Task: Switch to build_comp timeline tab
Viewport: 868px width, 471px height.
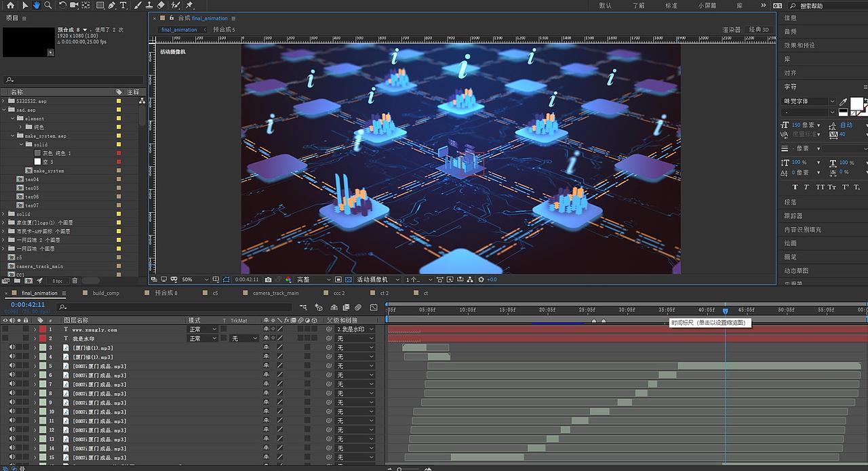Action: [x=106, y=293]
